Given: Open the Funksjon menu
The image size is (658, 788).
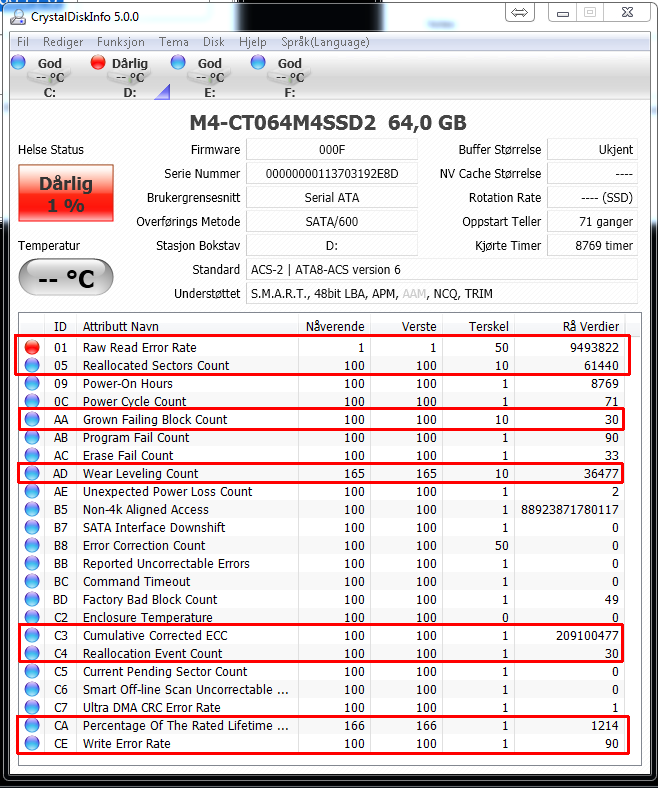Looking at the screenshot, I should coord(121,42).
